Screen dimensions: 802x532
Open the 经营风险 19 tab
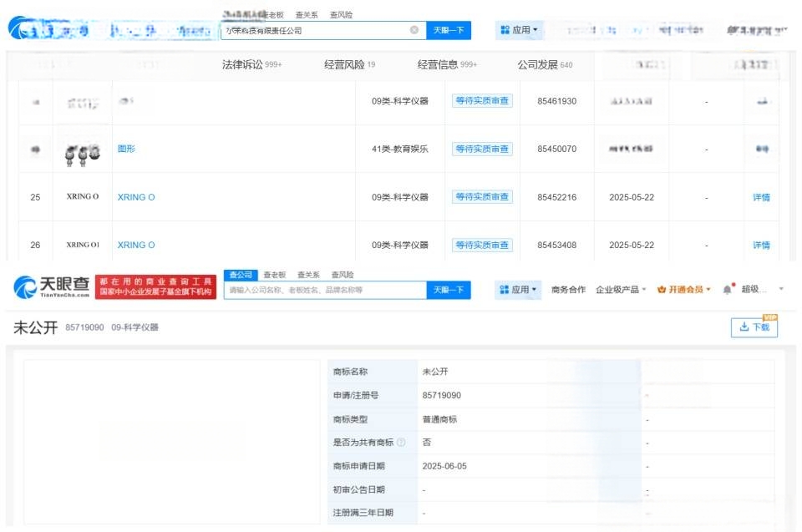pos(349,64)
